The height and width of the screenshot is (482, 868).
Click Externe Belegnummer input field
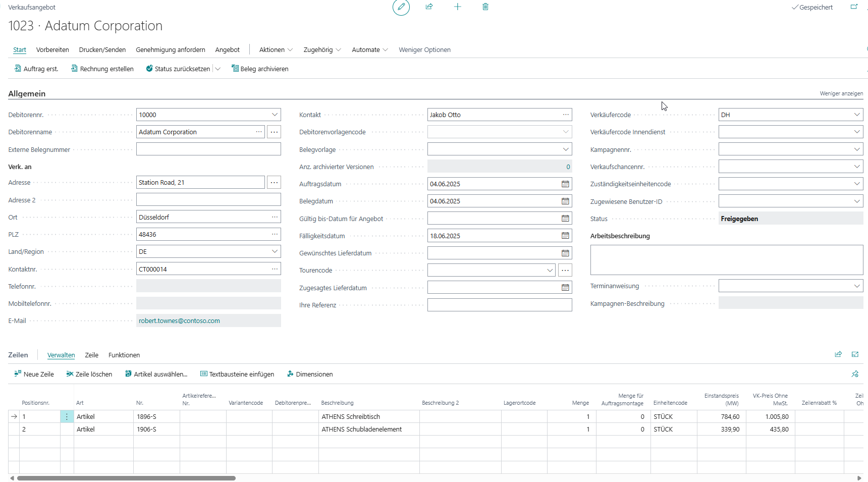(208, 149)
